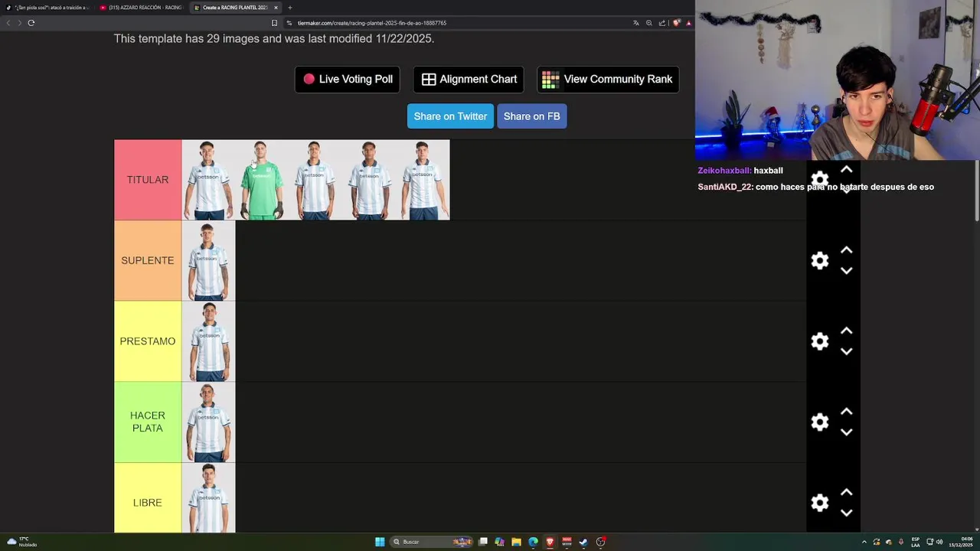The height and width of the screenshot is (551, 980).
Task: Open settings gear for TITULAR row
Action: [x=820, y=180]
